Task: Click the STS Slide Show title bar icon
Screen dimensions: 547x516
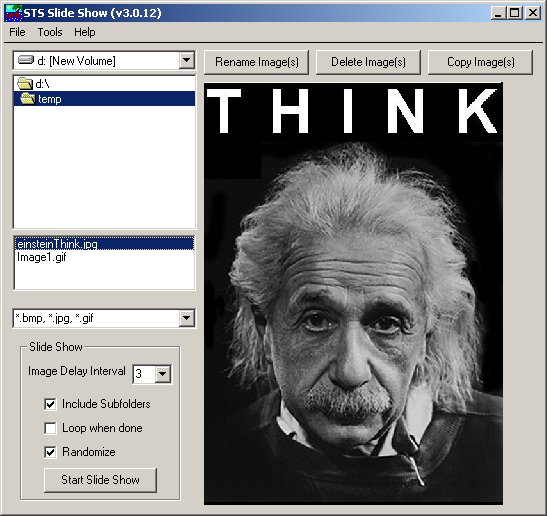Action: click(x=14, y=13)
